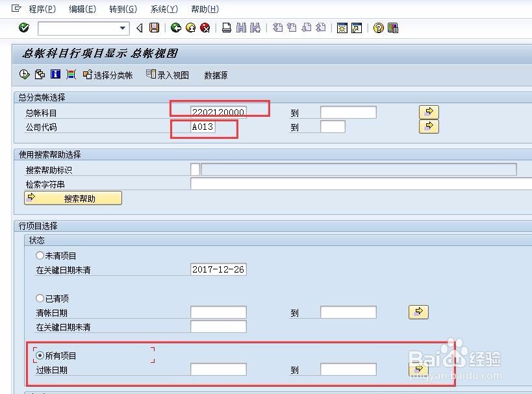Click the 数据源 toolbar item

pos(215,74)
